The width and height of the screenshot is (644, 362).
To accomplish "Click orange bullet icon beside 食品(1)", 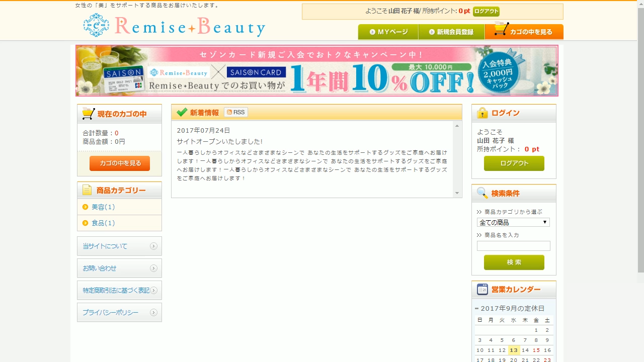I will [x=86, y=223].
